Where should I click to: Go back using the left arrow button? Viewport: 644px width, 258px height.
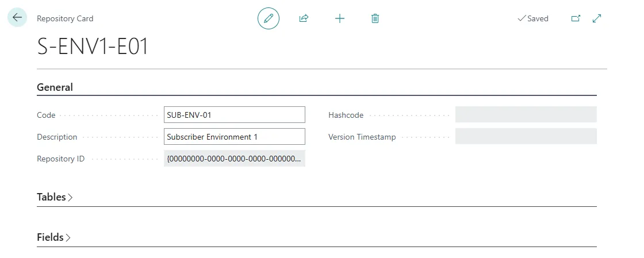point(17,18)
